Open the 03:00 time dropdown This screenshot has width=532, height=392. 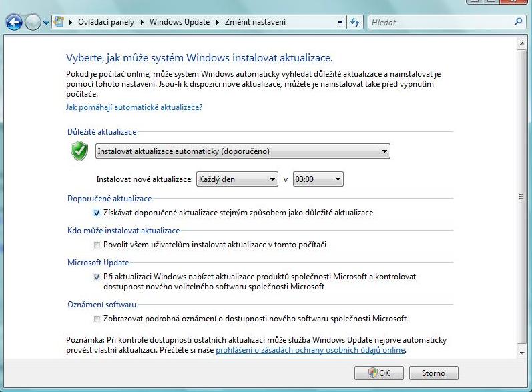coord(318,179)
